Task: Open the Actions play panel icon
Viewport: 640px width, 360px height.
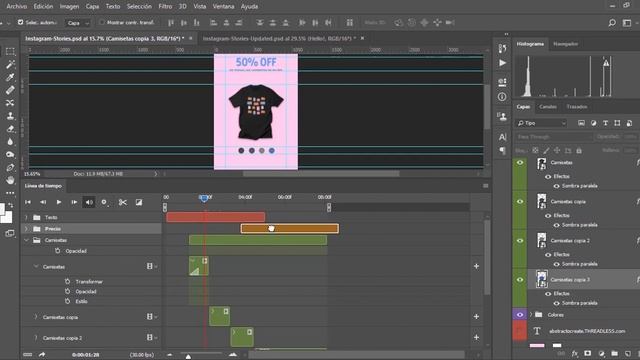Action: pyautogui.click(x=502, y=63)
